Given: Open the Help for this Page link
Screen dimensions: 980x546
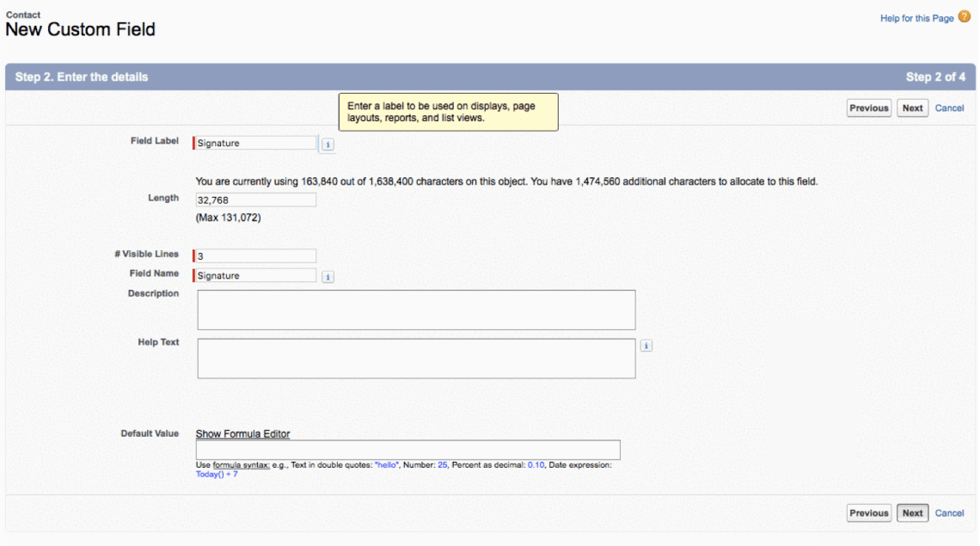Looking at the screenshot, I should tap(916, 18).
